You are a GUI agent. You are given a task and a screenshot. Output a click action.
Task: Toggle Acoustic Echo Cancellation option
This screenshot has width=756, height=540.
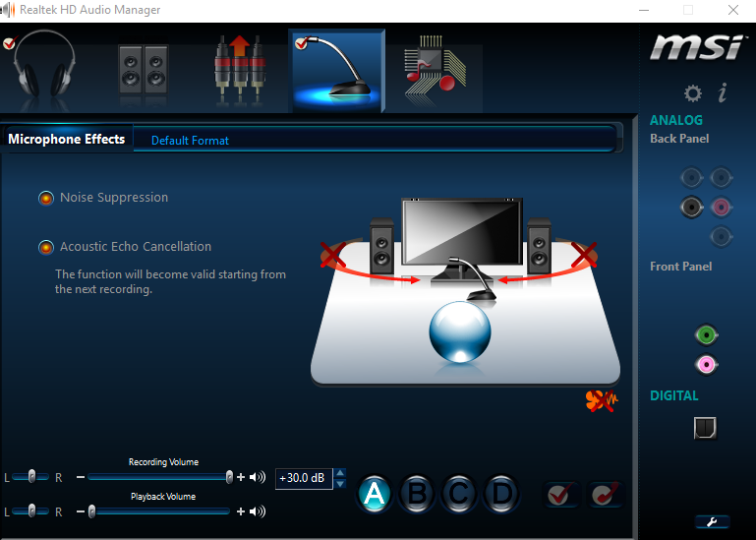point(46,247)
